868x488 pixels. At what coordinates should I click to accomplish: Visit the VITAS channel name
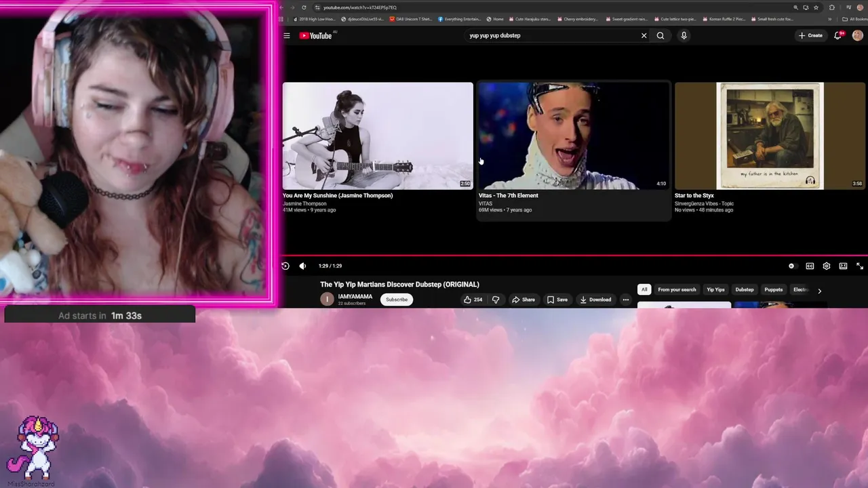[x=486, y=203]
